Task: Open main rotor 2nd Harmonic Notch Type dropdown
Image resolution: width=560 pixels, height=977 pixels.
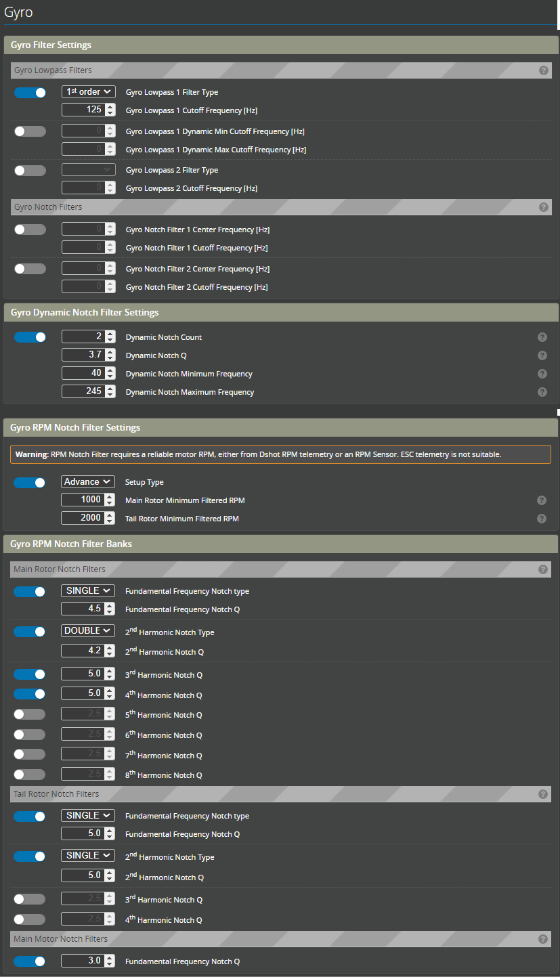Action: point(88,630)
